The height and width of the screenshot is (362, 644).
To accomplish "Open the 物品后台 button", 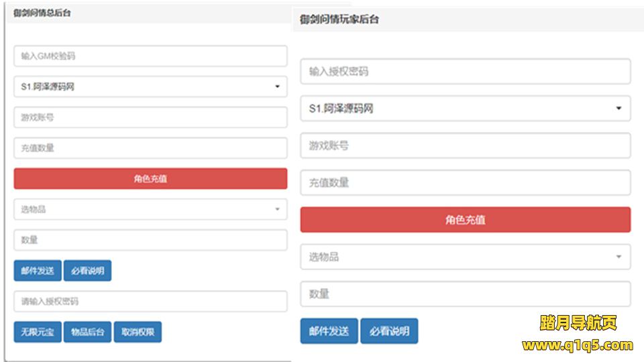I will coord(87,332).
